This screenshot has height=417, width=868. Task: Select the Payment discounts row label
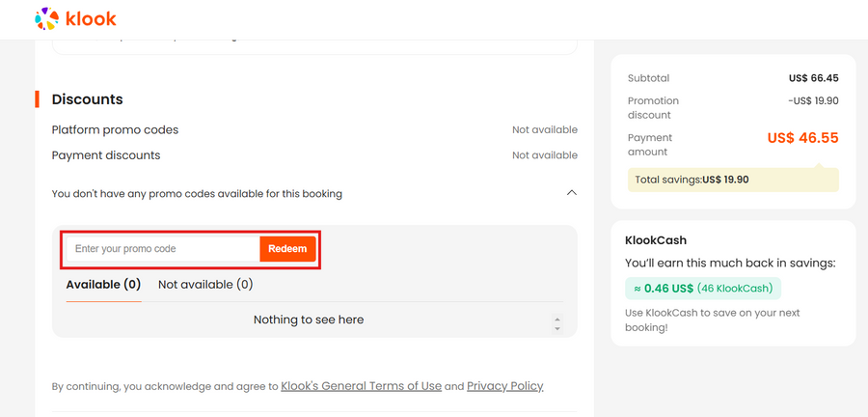click(x=106, y=155)
